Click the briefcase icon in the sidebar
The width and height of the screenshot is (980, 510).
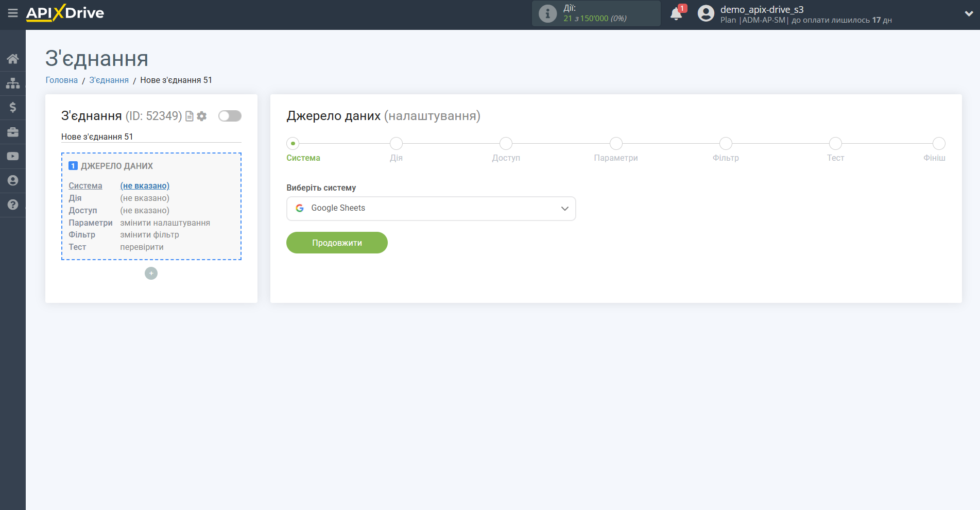[13, 132]
